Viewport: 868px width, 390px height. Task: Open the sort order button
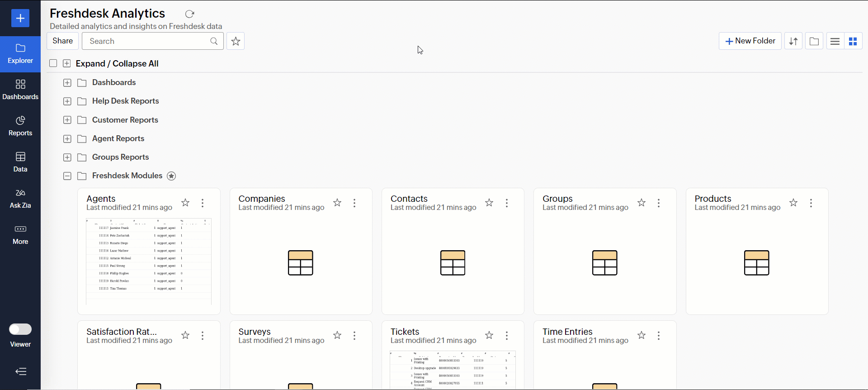coord(793,41)
